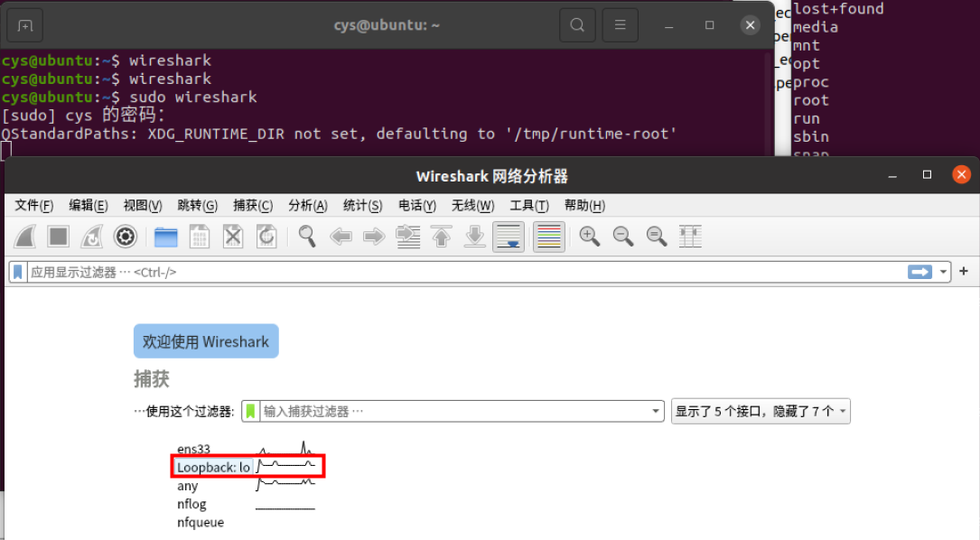Maximize the Wireshark window
Screen dimensions: 980x540
point(927,175)
